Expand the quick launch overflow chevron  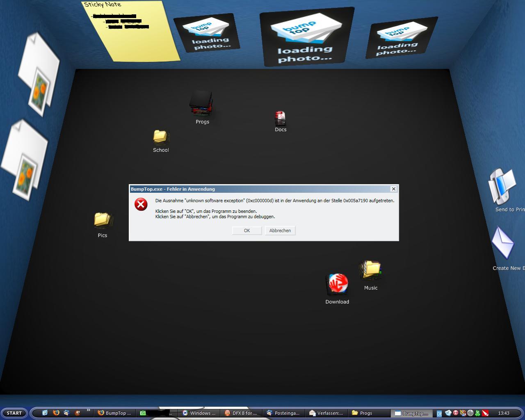click(88, 410)
